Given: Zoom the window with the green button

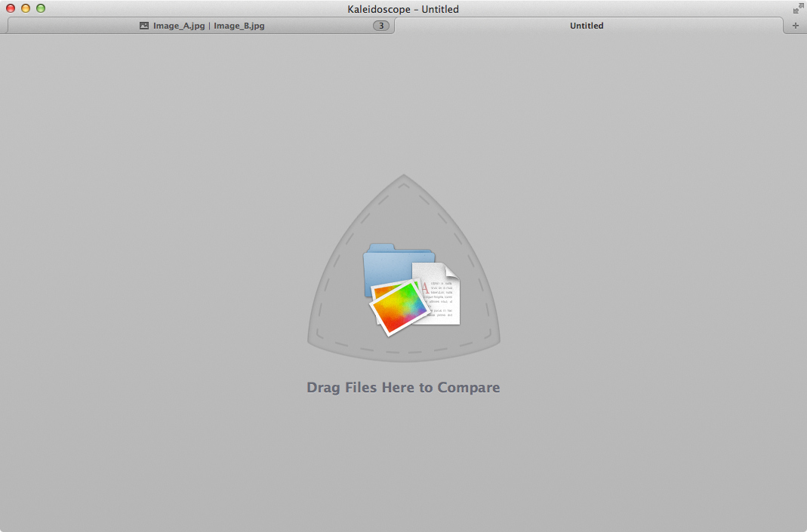Looking at the screenshot, I should (41, 8).
